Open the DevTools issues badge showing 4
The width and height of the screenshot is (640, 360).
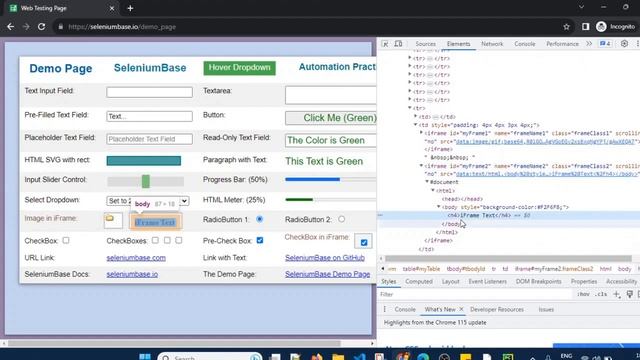tap(605, 44)
